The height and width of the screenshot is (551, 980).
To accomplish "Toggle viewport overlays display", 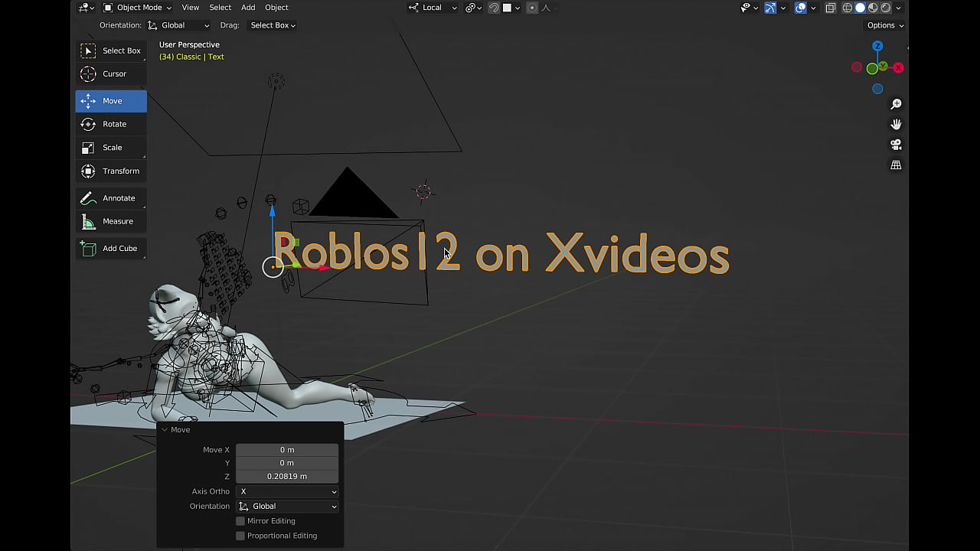I will pyautogui.click(x=800, y=8).
